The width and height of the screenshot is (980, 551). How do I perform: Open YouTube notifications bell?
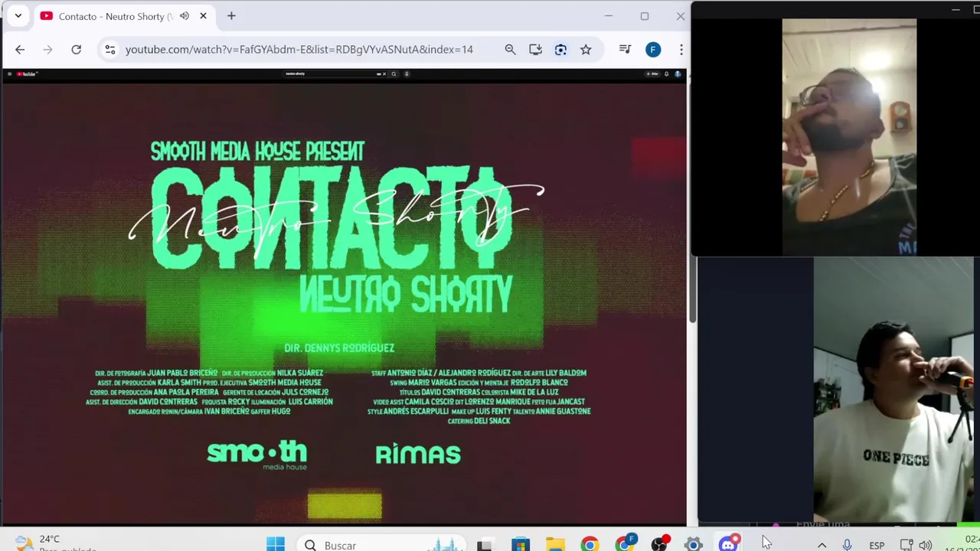pos(667,74)
